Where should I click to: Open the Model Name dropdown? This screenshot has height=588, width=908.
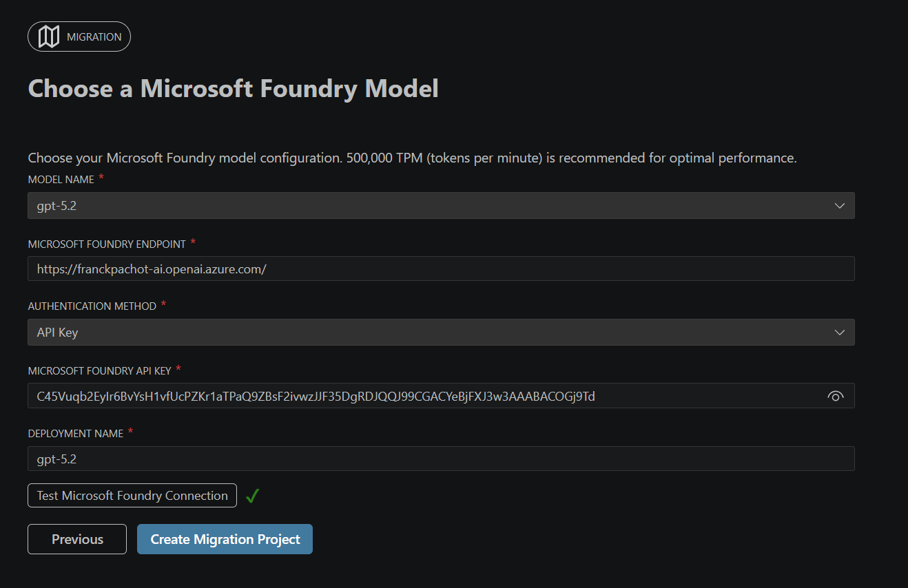(x=441, y=205)
